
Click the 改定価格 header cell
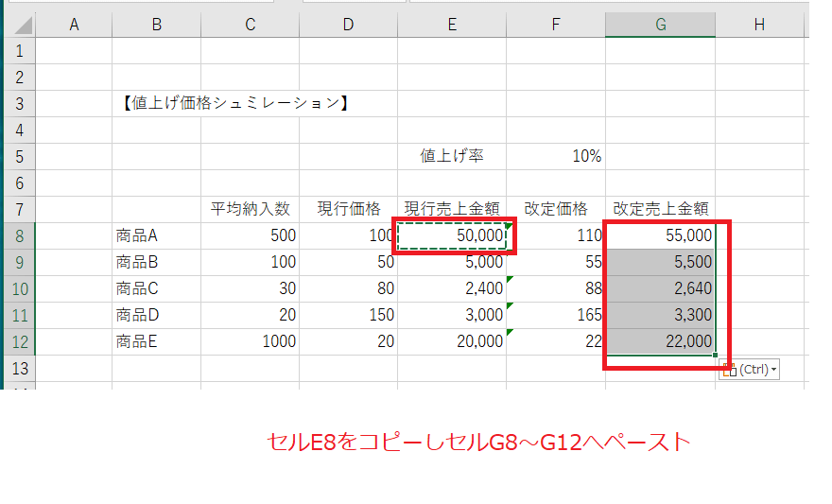coord(556,210)
